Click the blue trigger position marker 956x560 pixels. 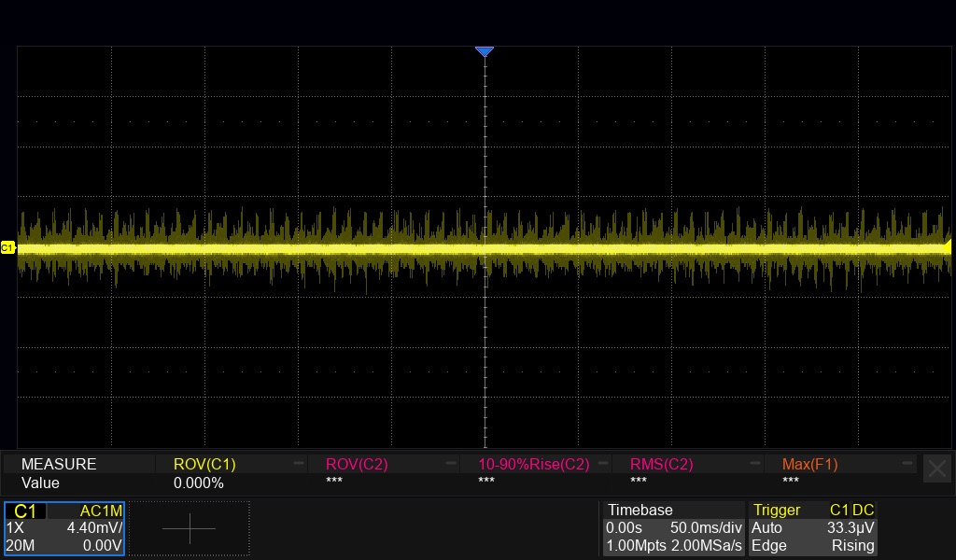click(485, 51)
